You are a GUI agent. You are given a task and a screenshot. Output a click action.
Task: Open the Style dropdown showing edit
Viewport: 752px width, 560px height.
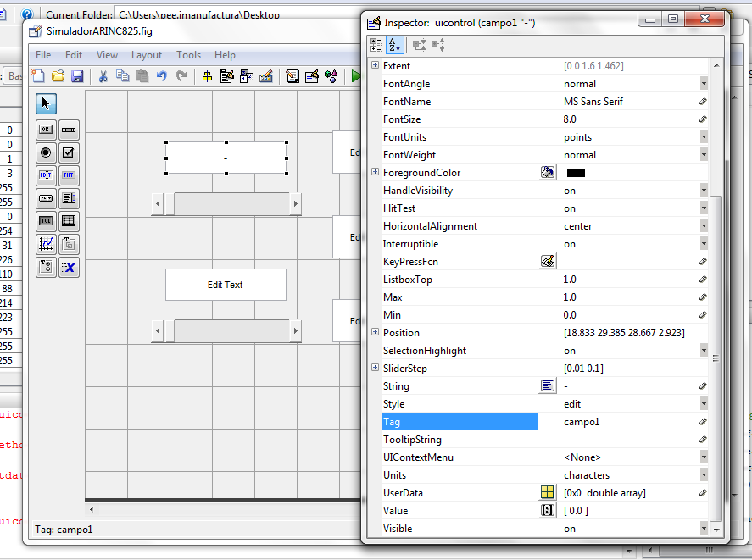pyautogui.click(x=704, y=404)
